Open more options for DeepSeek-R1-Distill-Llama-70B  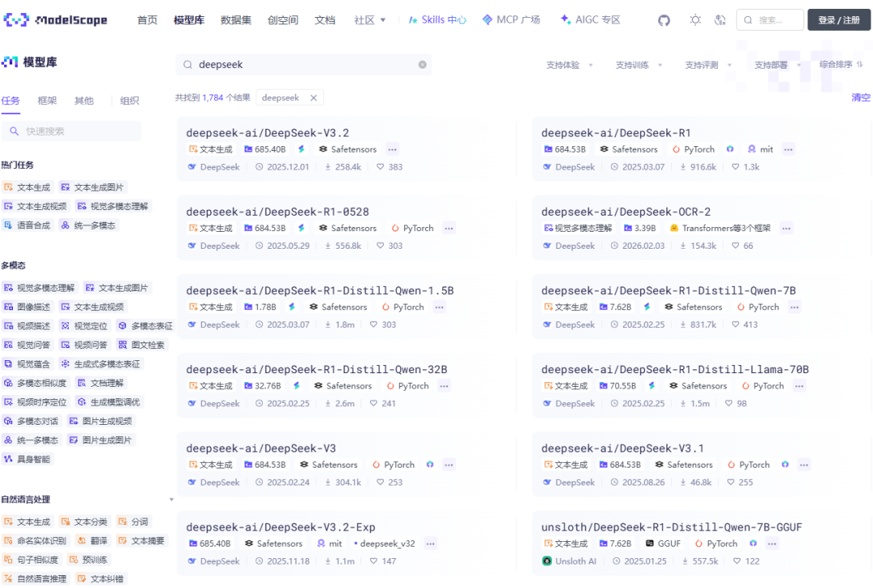799,385
